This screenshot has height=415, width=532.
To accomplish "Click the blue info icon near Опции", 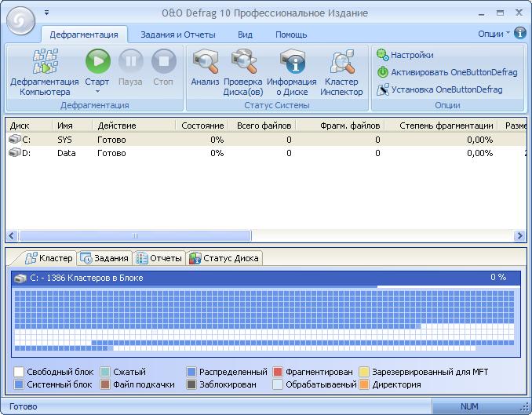I will (519, 33).
